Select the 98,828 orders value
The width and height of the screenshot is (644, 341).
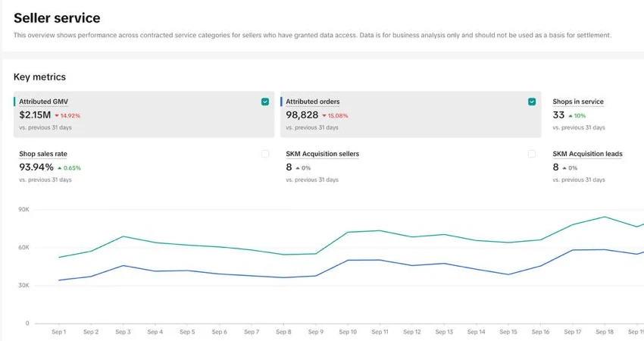point(302,115)
